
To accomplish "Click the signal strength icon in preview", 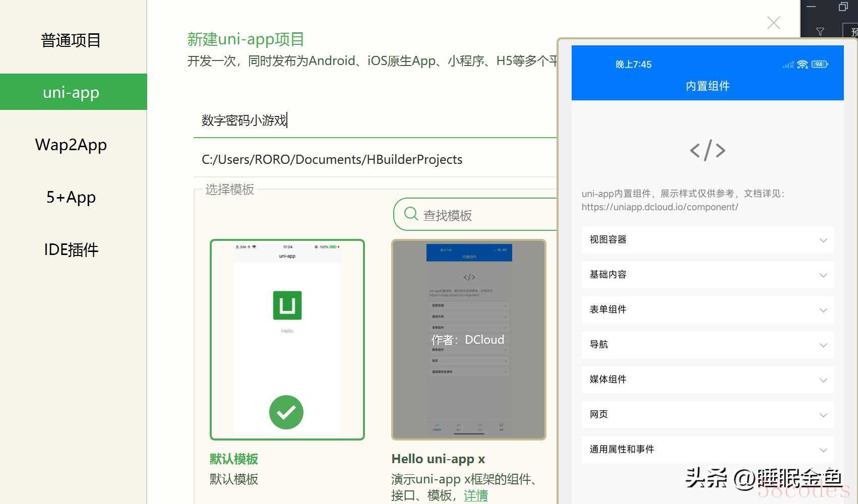I will (x=788, y=65).
